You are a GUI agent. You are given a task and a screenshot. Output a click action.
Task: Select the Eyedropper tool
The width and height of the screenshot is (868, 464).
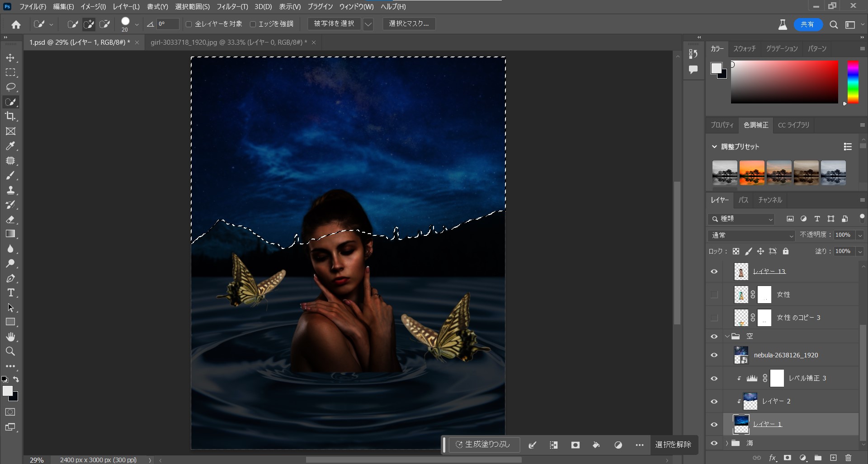[x=10, y=146]
